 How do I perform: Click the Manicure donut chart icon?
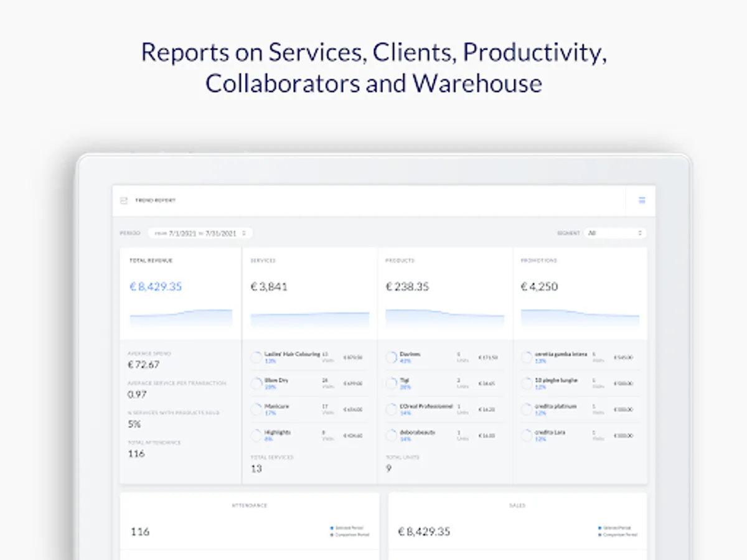pos(255,409)
